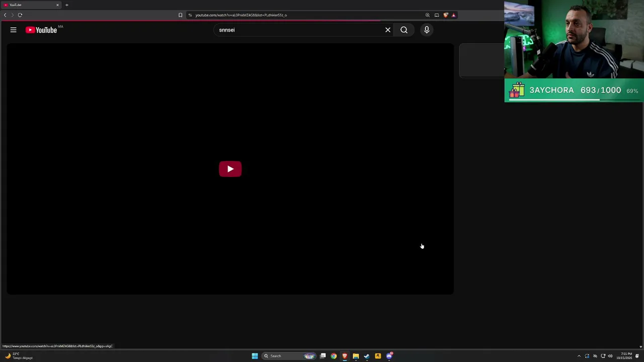Click the browser forward arrow
644x362 pixels.
pos(13,15)
